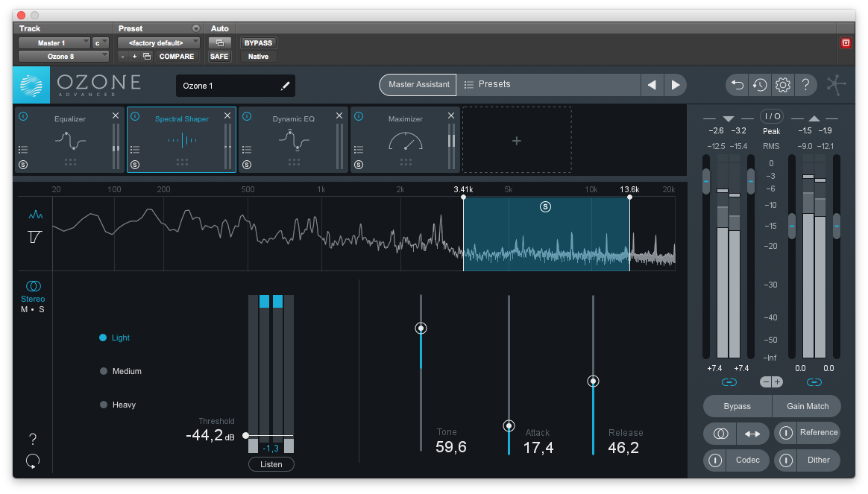
Task: Open Dynamic EQ module preset list icon
Action: click(247, 149)
